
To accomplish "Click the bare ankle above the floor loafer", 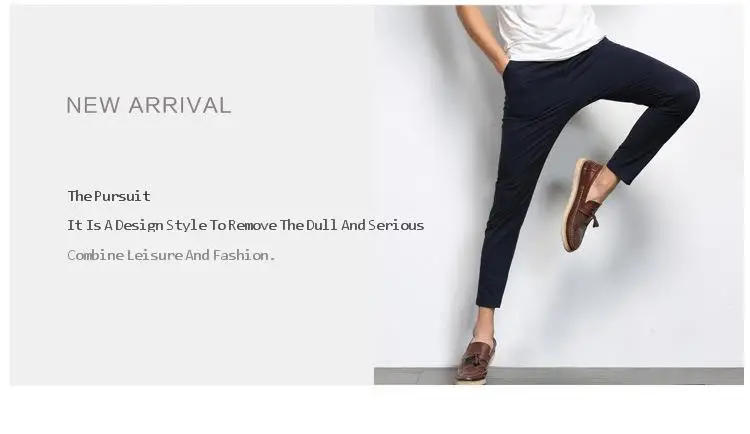I will [484, 324].
